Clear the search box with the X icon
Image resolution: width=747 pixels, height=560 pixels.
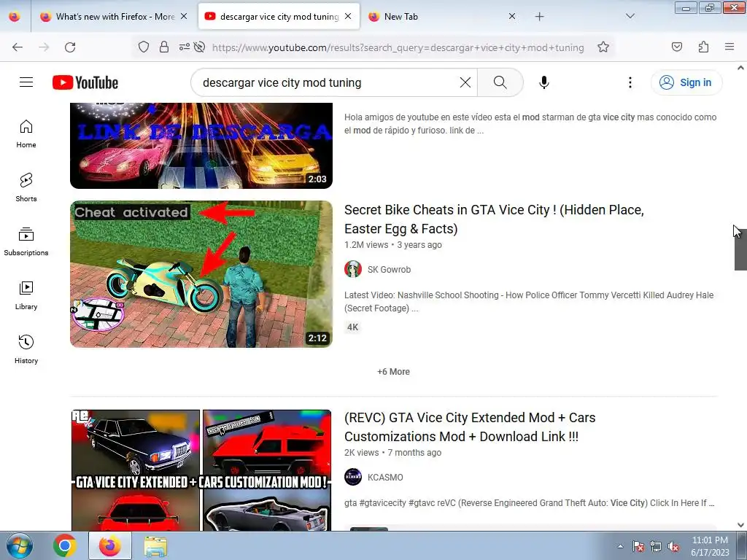click(465, 82)
